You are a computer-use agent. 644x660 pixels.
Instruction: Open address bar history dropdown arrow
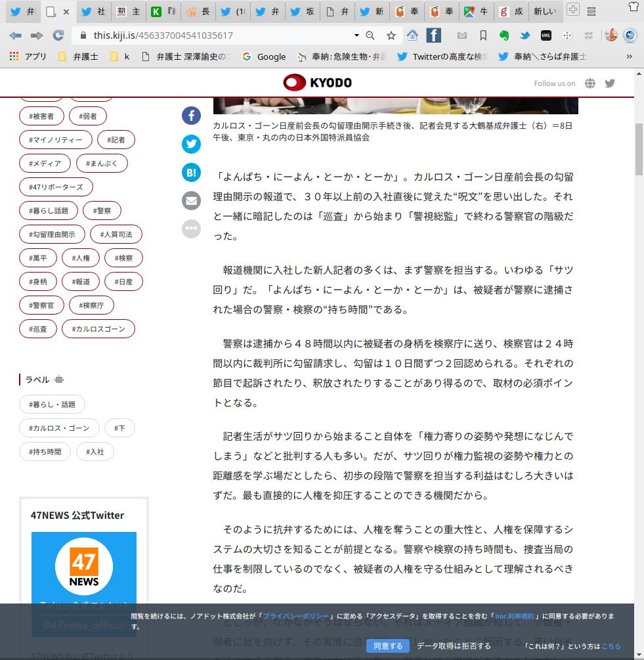[356, 35]
